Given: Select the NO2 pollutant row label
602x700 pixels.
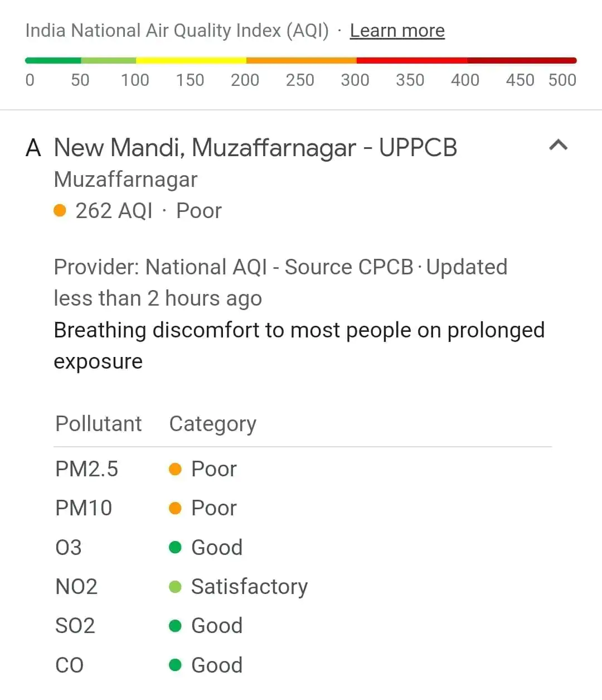Looking at the screenshot, I should point(76,587).
